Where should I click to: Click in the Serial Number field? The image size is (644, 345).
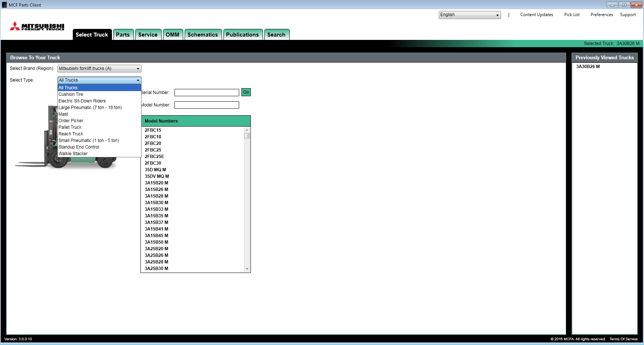207,93
